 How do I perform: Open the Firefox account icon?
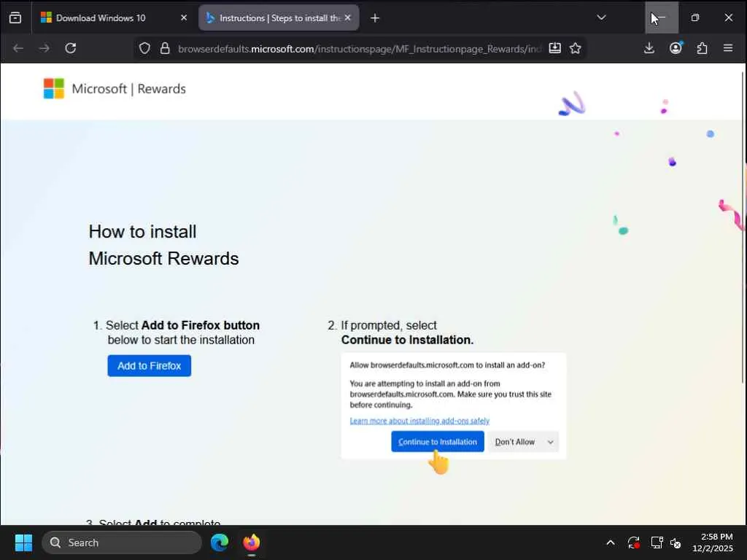coord(676,48)
